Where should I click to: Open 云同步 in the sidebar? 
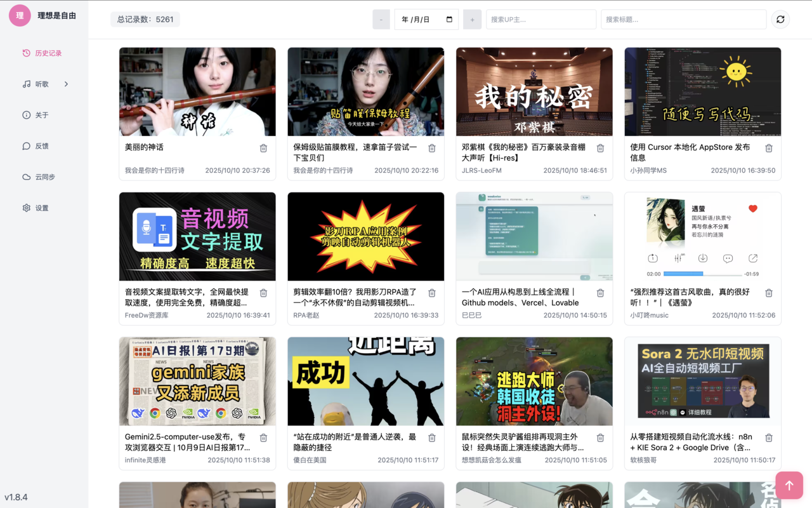tap(44, 177)
